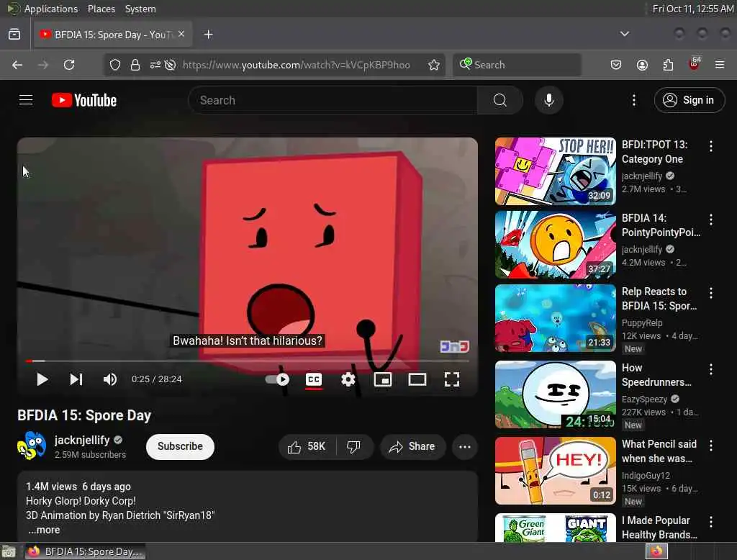Dislike the video thumbs-down
This screenshot has height=560, width=737.
354,447
